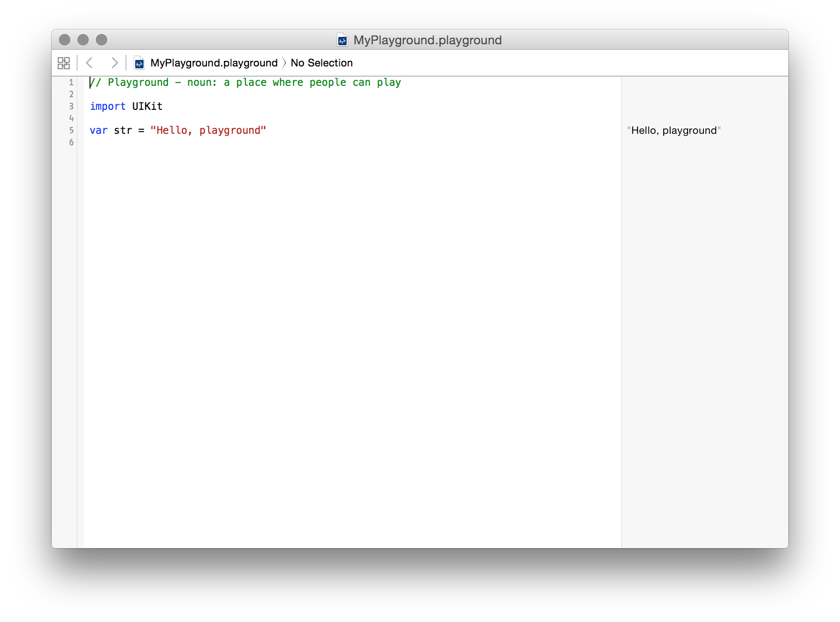Click line number 1 in the gutter
Image resolution: width=840 pixels, height=622 pixels.
[72, 83]
